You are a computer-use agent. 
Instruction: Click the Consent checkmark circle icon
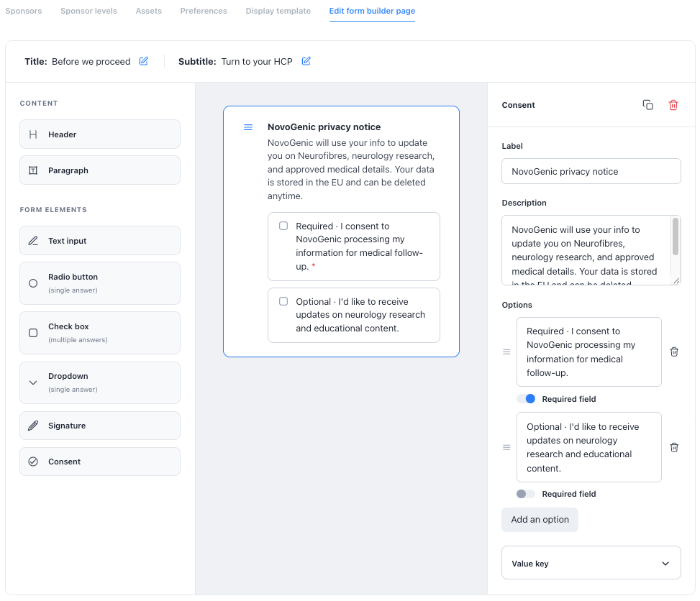[33, 462]
